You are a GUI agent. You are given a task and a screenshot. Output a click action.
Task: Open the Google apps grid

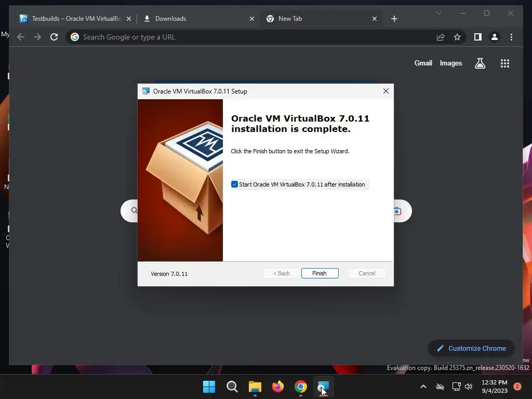(x=505, y=63)
